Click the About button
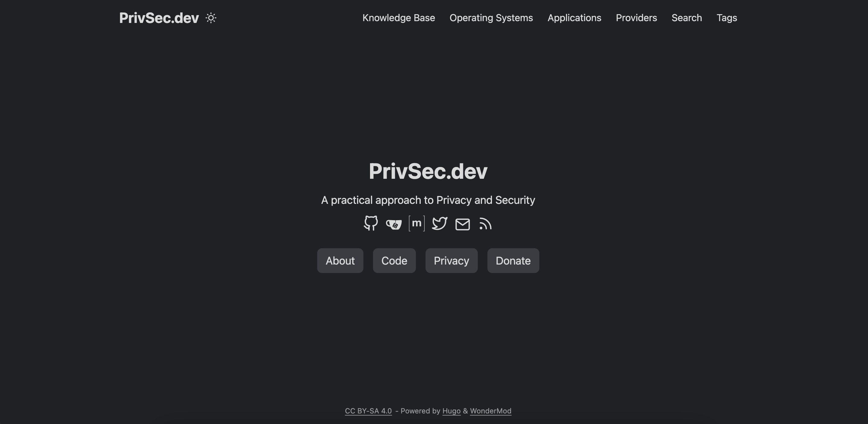The width and height of the screenshot is (868, 424). (340, 261)
